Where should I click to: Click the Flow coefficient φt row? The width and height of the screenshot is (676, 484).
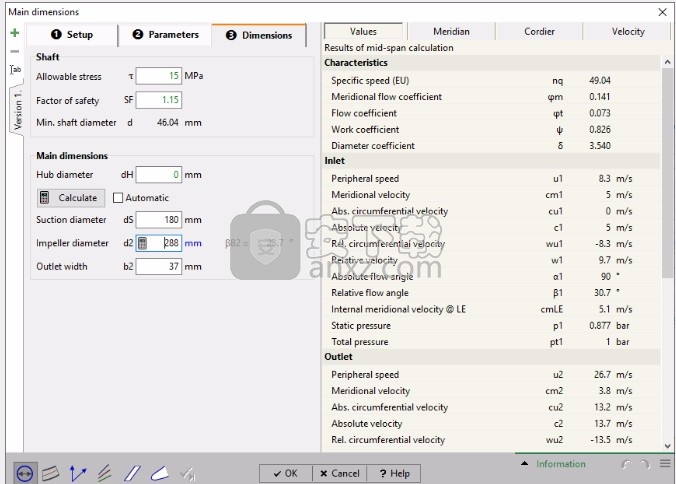pyautogui.click(x=491, y=113)
